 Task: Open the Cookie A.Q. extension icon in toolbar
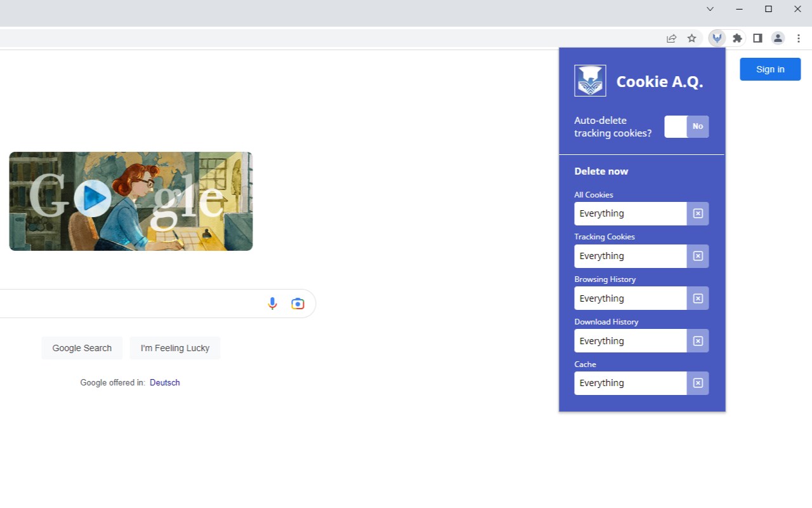tap(717, 38)
